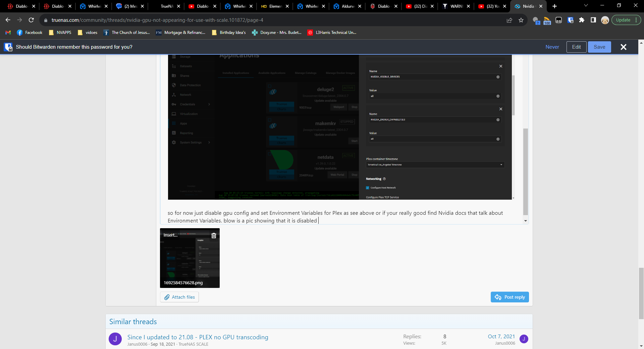Switch to the Aldurw tab
The height and width of the screenshot is (349, 644).
click(x=347, y=6)
